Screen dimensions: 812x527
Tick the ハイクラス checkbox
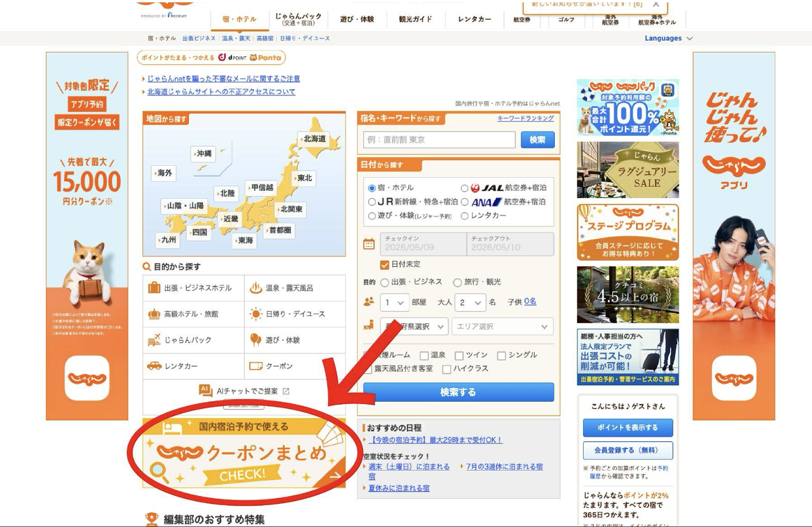coord(447,369)
